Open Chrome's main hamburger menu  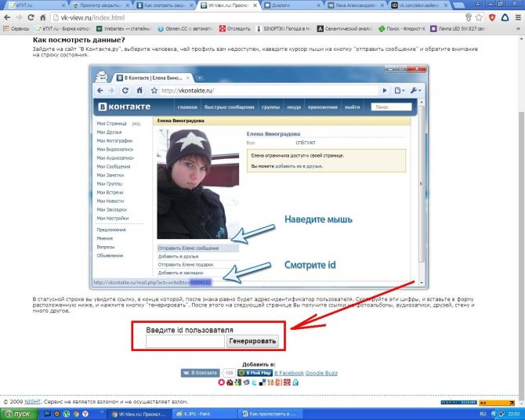click(x=518, y=17)
